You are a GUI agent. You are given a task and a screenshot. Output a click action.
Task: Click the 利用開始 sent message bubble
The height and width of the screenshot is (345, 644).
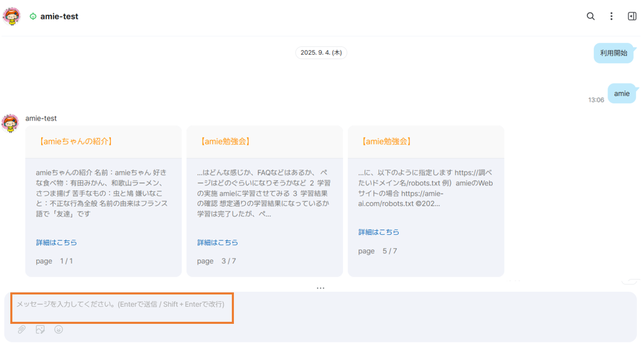point(613,53)
